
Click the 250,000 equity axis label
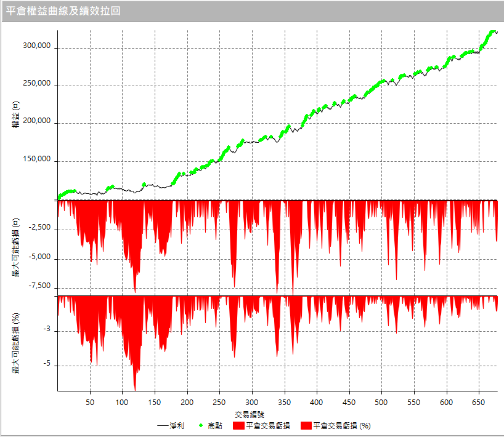pos(36,83)
